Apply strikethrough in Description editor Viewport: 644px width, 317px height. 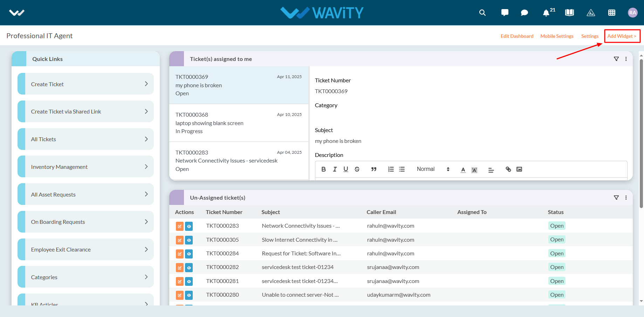(x=357, y=169)
